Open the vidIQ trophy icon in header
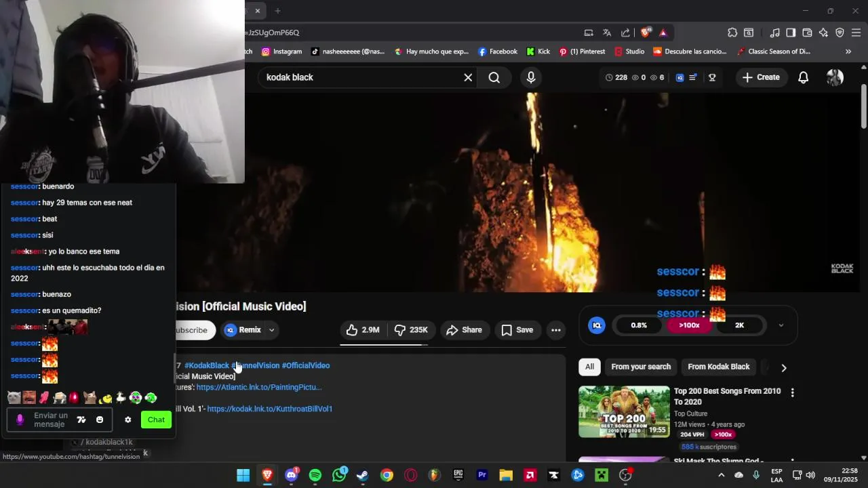 (x=712, y=77)
